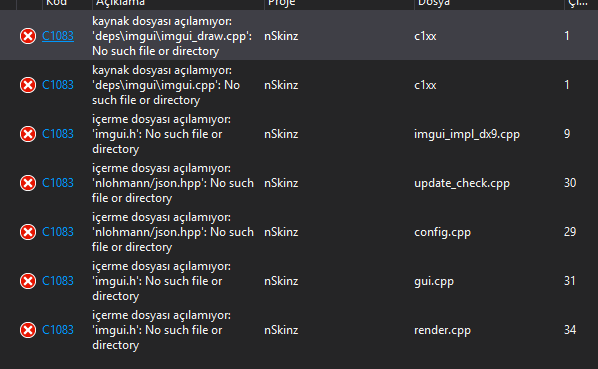
Task: Click nSkinz project cell in imgui_impl_dx9.cpp row
Action: pyautogui.click(x=281, y=134)
